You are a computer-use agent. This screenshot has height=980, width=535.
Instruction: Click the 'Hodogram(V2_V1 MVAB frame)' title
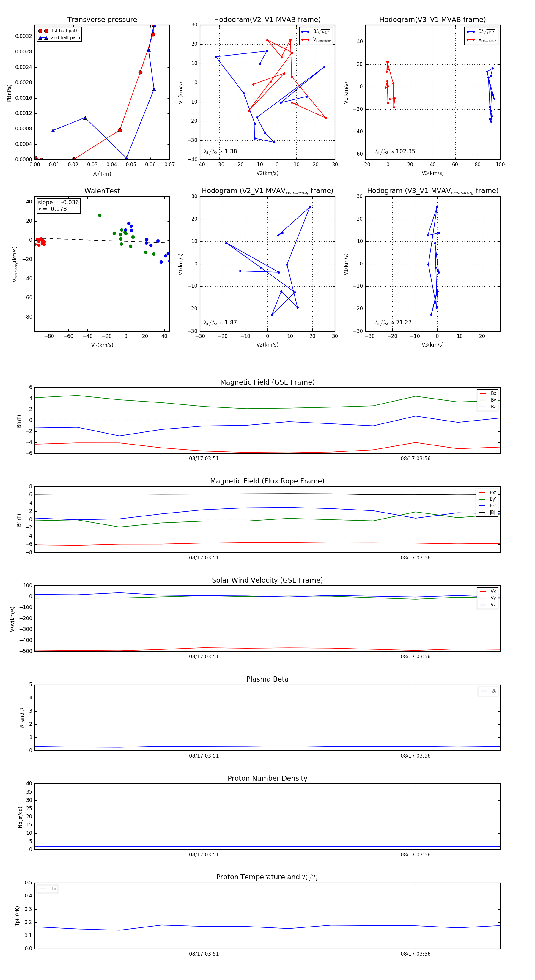[x=267, y=19]
